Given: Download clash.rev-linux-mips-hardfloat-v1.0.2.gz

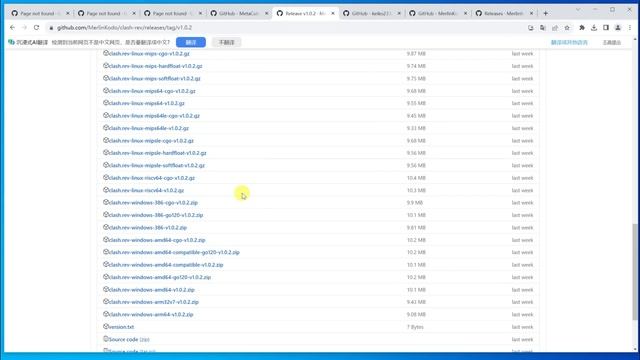Looking at the screenshot, I should pos(156,66).
